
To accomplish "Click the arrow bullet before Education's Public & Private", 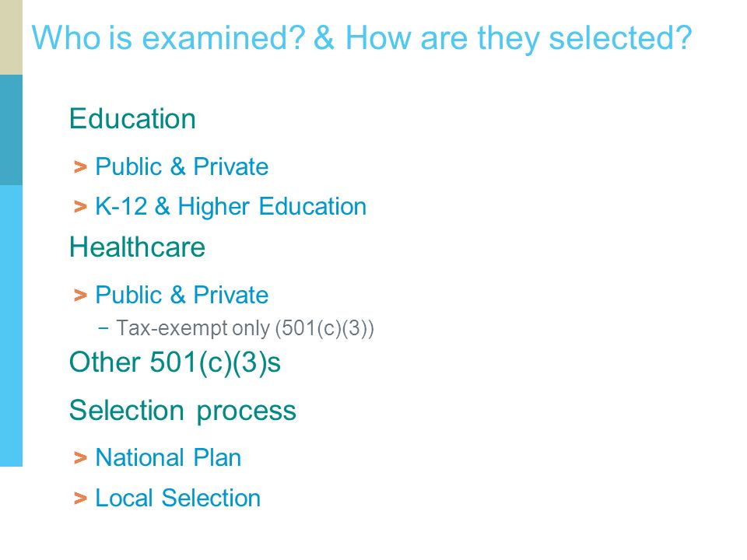I will pos(80,168).
